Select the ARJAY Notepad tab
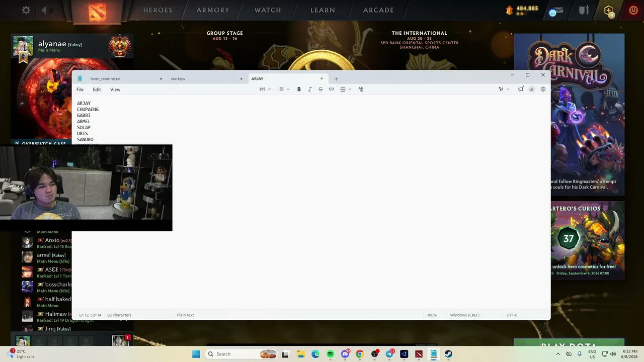644x362 pixels. click(287, 79)
